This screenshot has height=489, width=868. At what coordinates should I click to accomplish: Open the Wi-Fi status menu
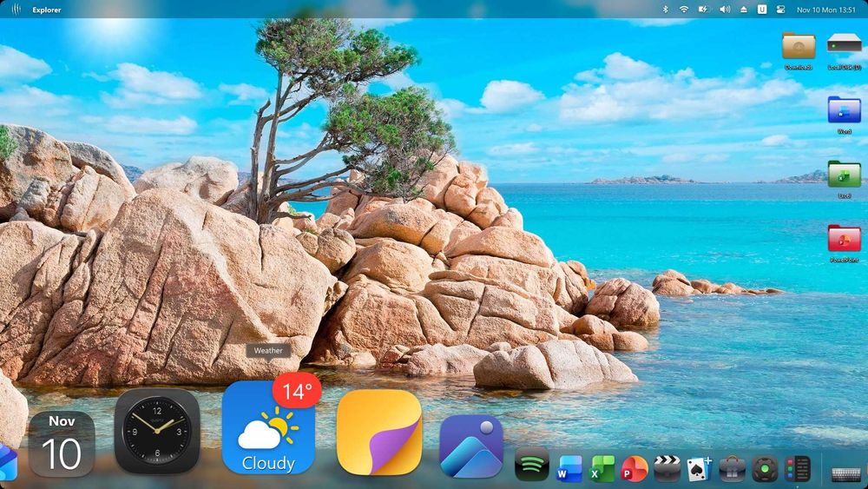point(684,10)
